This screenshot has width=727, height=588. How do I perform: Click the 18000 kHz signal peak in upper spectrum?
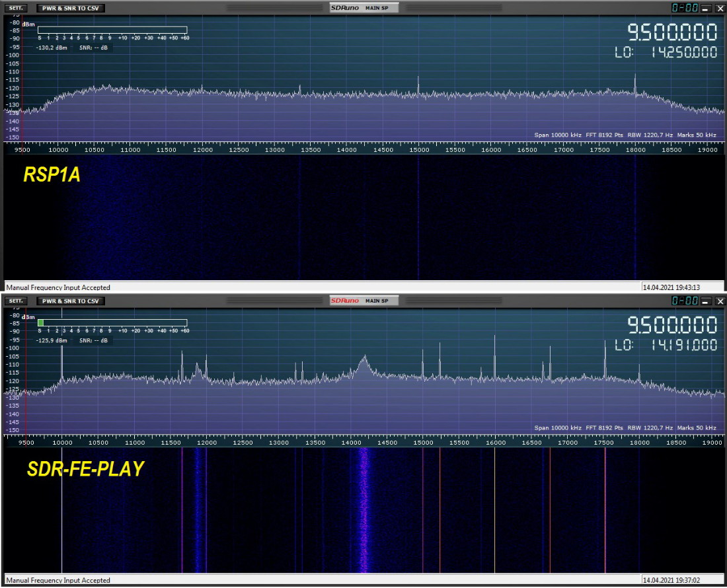click(635, 85)
